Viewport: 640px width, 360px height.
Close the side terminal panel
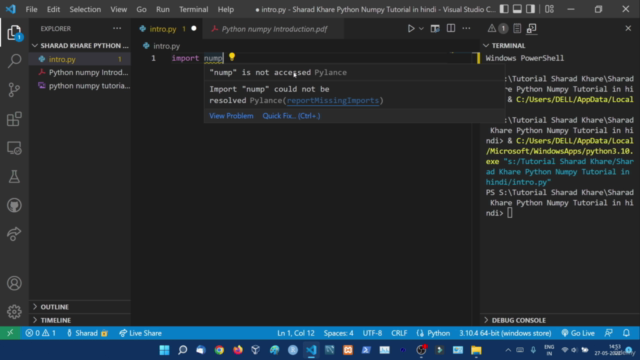tap(628, 28)
